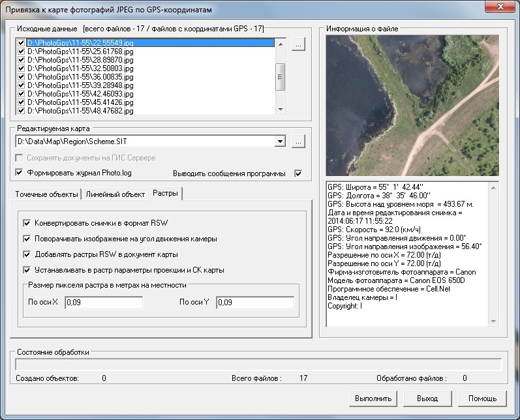Uncheck 'Конвертировать снимки в формат RSW'
This screenshot has width=520, height=420.
pos(27,223)
